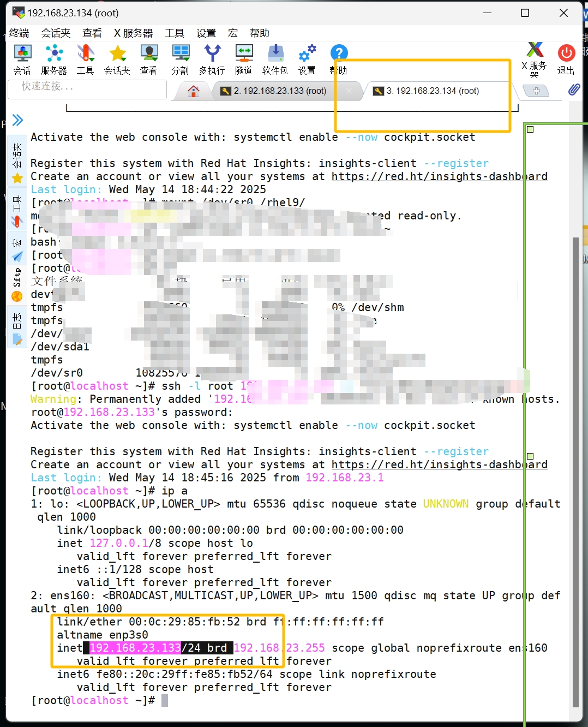Click the 退出 (Exit) power icon

pyautogui.click(x=566, y=59)
